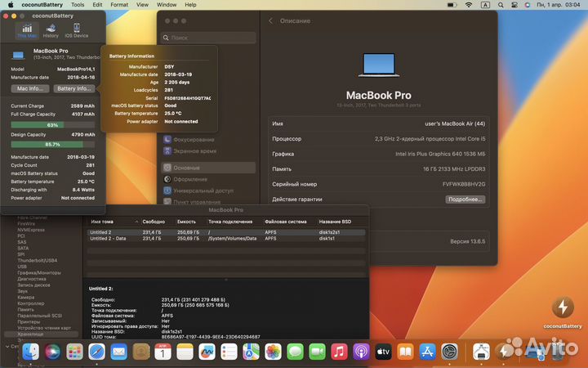Open the Window menu

click(x=167, y=5)
